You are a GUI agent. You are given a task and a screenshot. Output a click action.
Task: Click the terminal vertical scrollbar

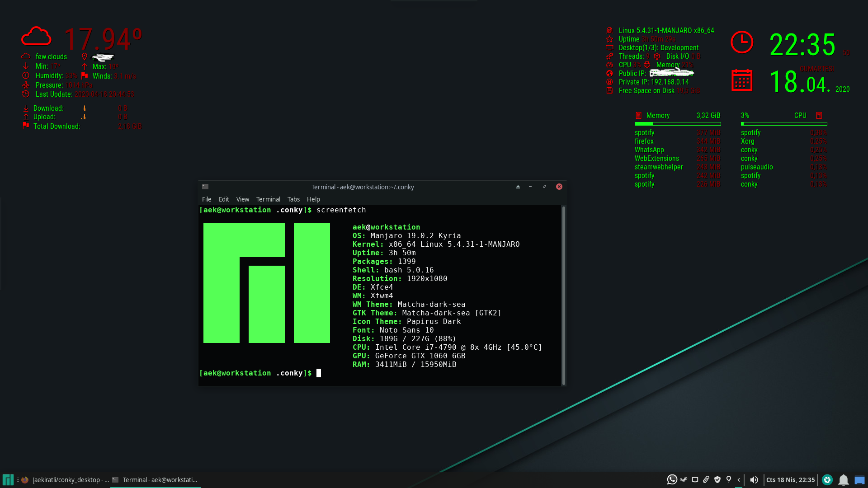coord(564,296)
